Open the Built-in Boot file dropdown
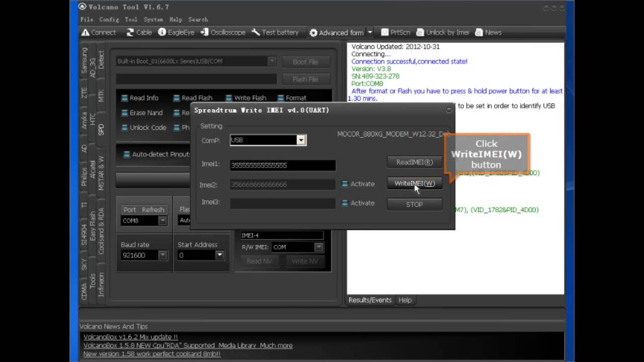The height and width of the screenshot is (362, 644). tap(272, 61)
